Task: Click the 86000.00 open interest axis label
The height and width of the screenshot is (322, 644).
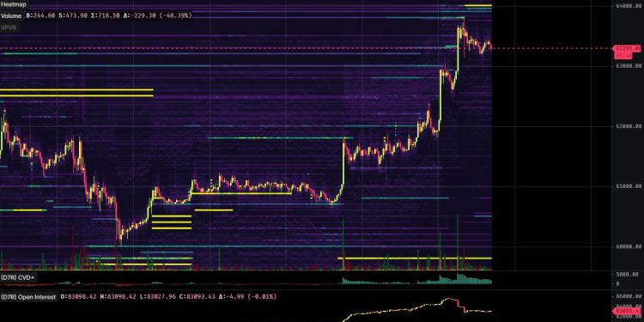Action: [629, 295]
